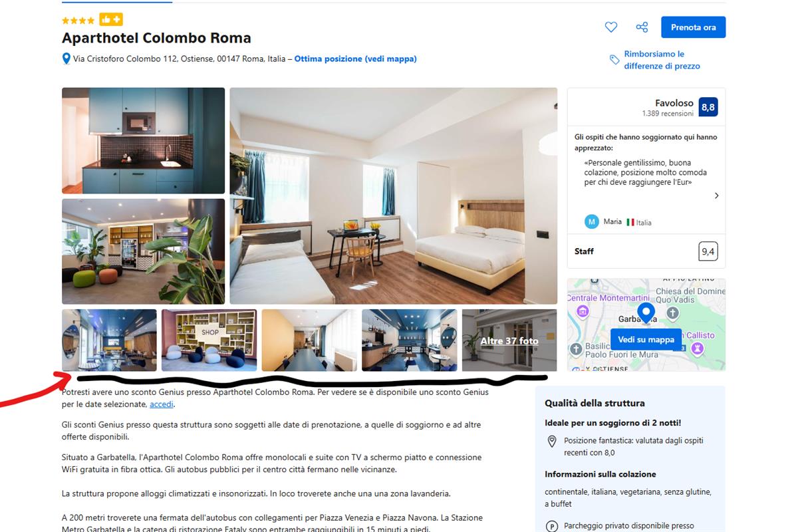Click the accedi sign-in link

tap(162, 404)
